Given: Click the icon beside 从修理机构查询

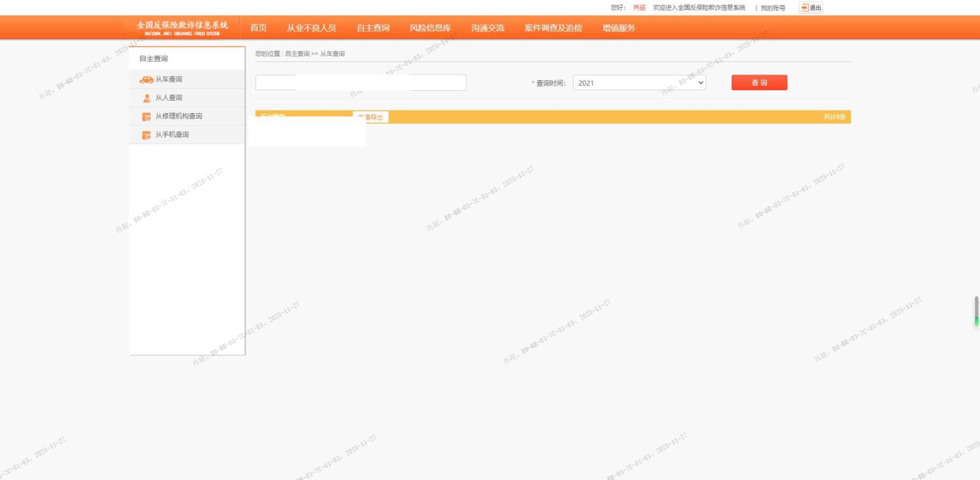Looking at the screenshot, I should (146, 116).
